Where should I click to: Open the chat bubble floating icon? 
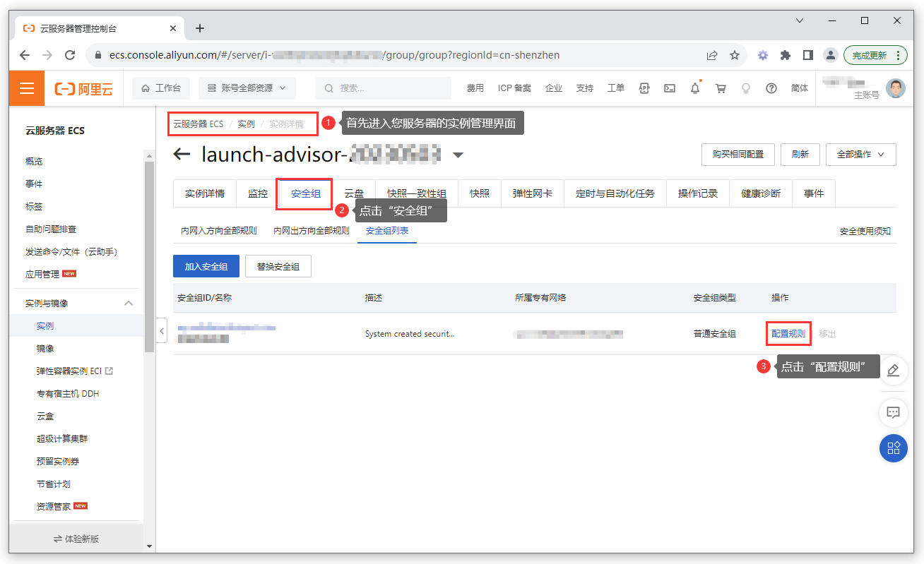[893, 413]
